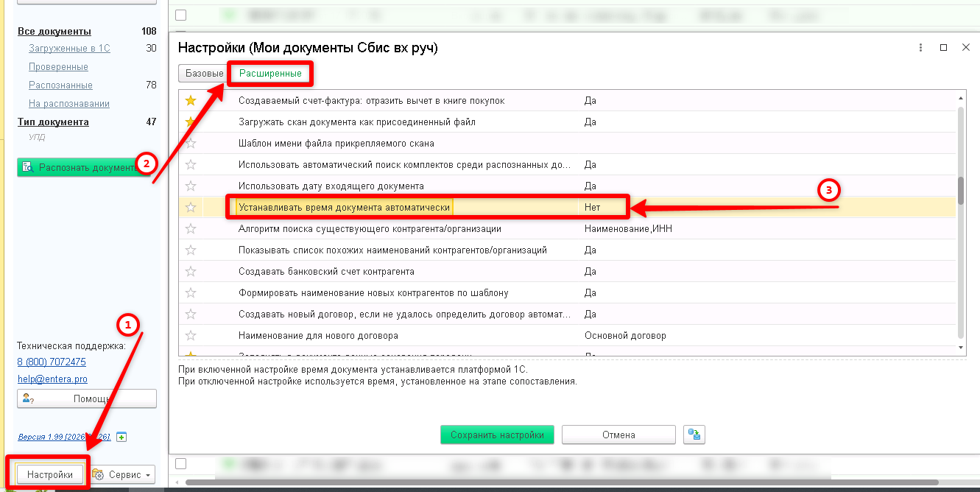
Task: Select the Наименование,ИНН value cell
Action: click(x=628, y=229)
